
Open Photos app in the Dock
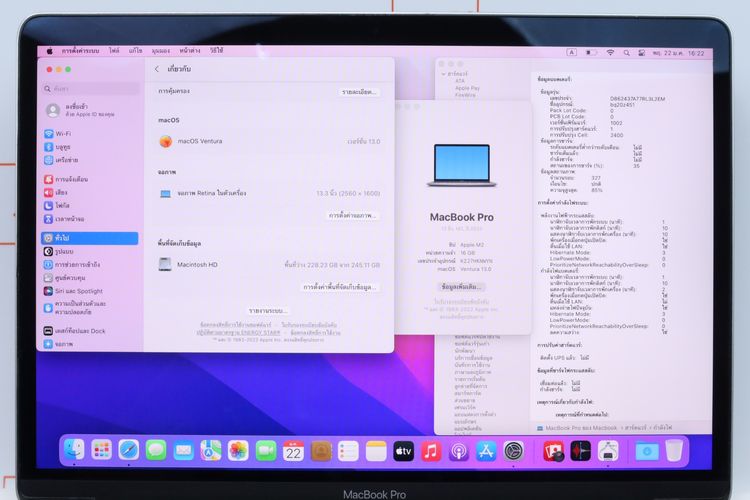pyautogui.click(x=238, y=450)
